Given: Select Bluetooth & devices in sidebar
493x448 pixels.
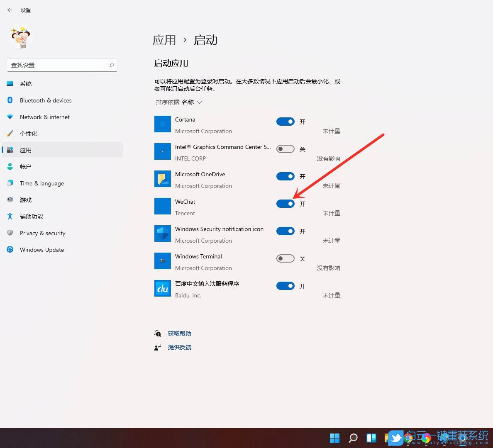Looking at the screenshot, I should (x=46, y=100).
